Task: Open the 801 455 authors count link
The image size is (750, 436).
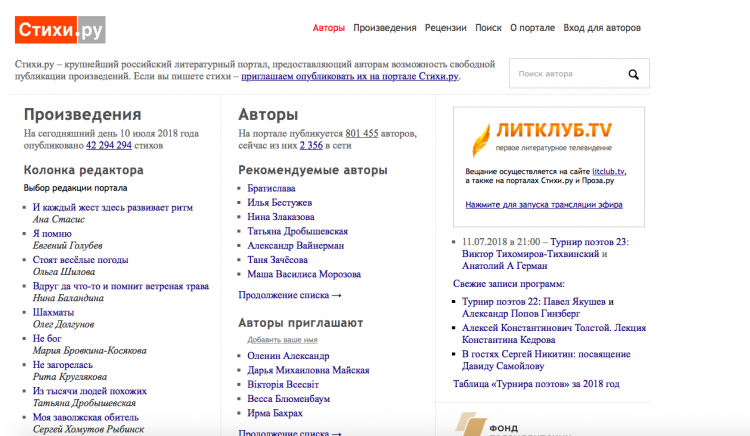Action: pyautogui.click(x=362, y=133)
